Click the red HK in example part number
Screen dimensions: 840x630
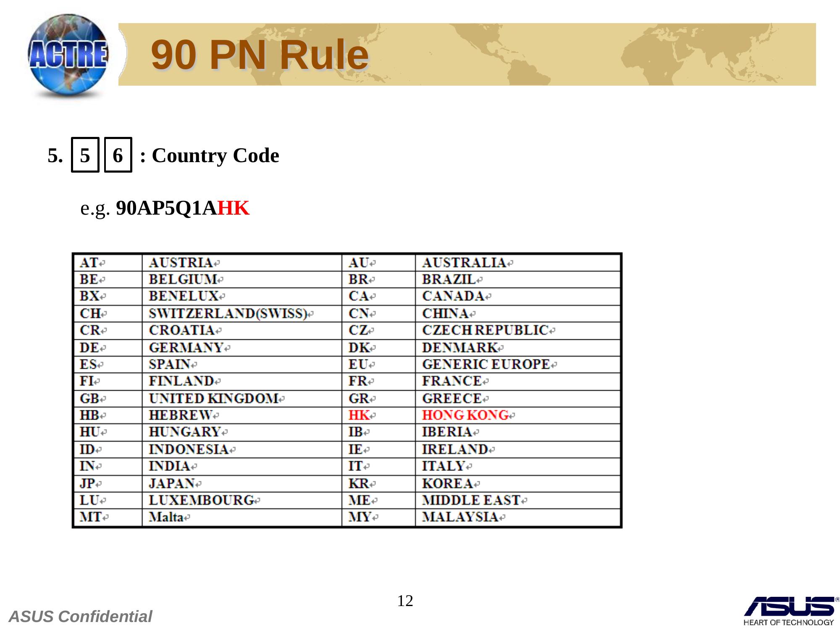click(x=234, y=208)
